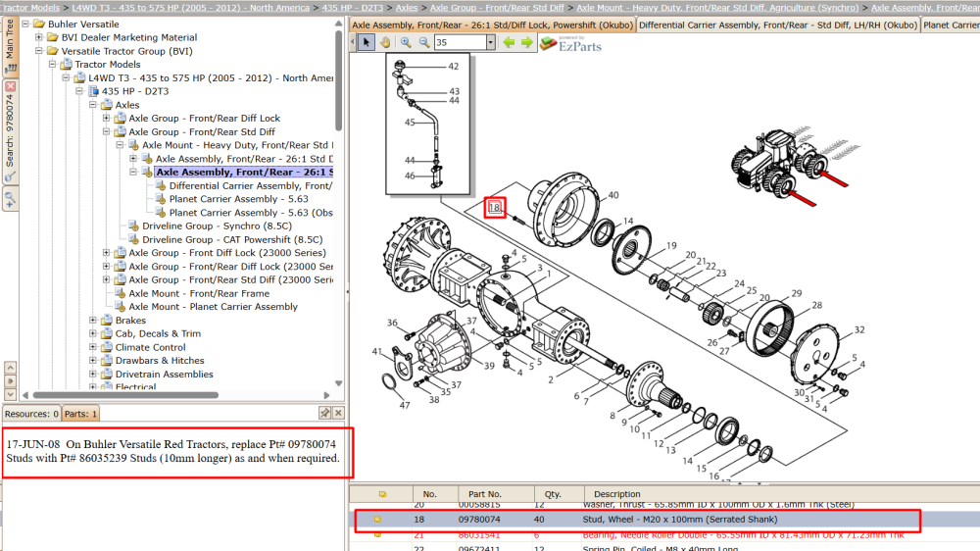Click the Buhler Versatile folder icon
The height and width of the screenshot is (551, 980).
(39, 24)
